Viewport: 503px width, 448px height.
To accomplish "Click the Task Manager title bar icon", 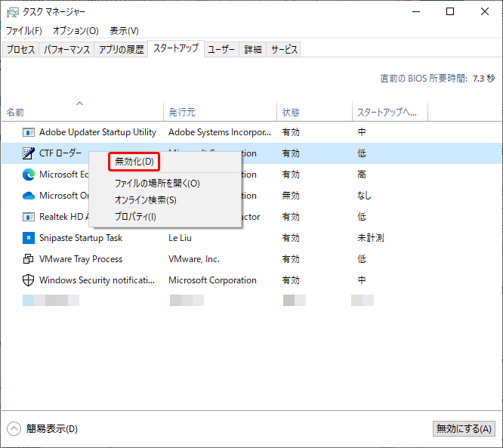I will click(13, 12).
